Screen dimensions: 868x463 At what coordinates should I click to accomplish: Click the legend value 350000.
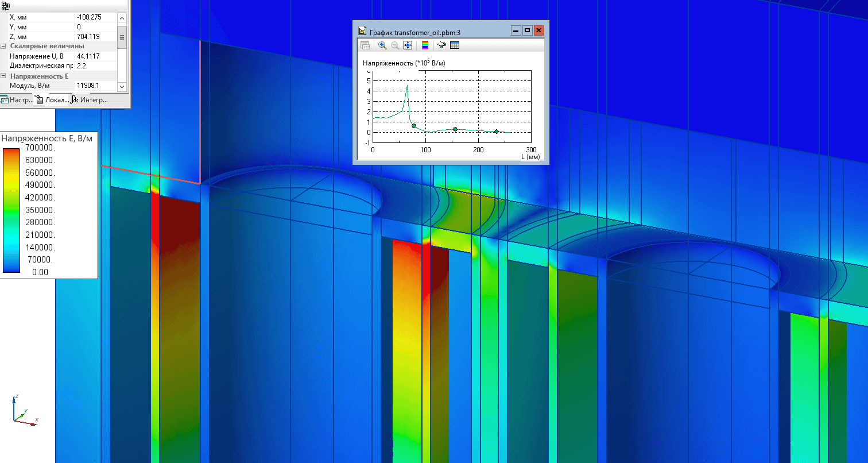coord(40,210)
